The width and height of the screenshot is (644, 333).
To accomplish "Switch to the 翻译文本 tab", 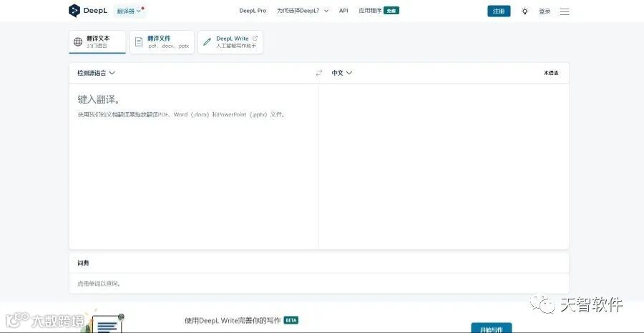I will click(x=97, y=42).
